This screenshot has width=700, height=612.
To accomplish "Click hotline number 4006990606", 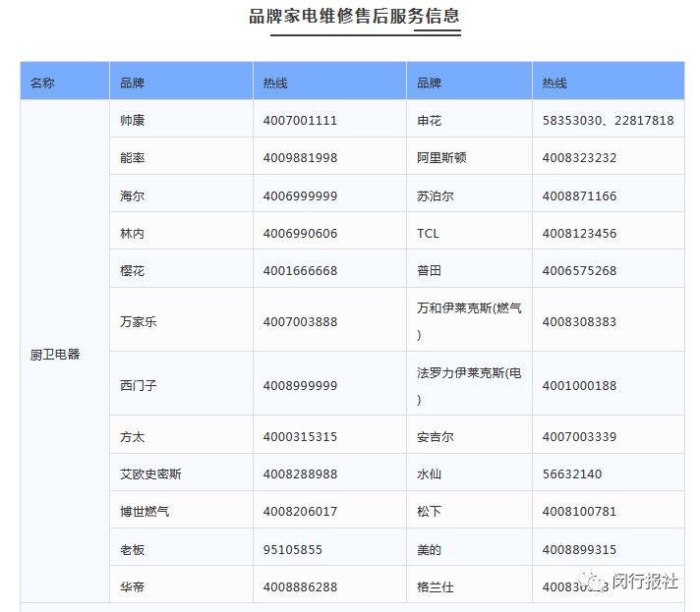I will 300,233.
